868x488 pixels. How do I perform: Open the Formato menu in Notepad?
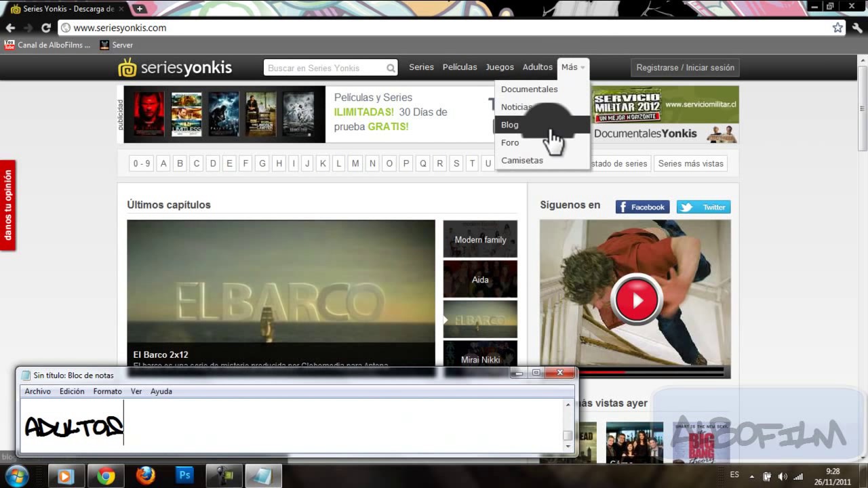[107, 391]
